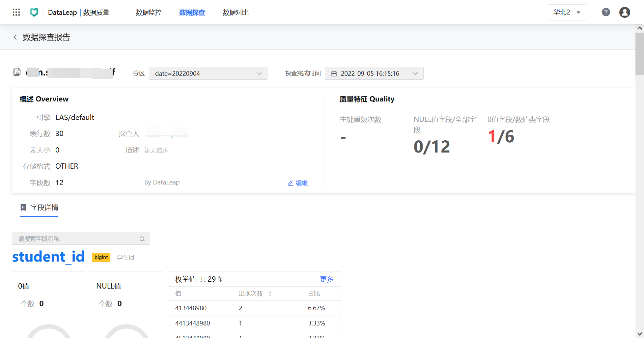Click the 占比 column header
The width and height of the screenshot is (644, 338).
click(x=314, y=294)
